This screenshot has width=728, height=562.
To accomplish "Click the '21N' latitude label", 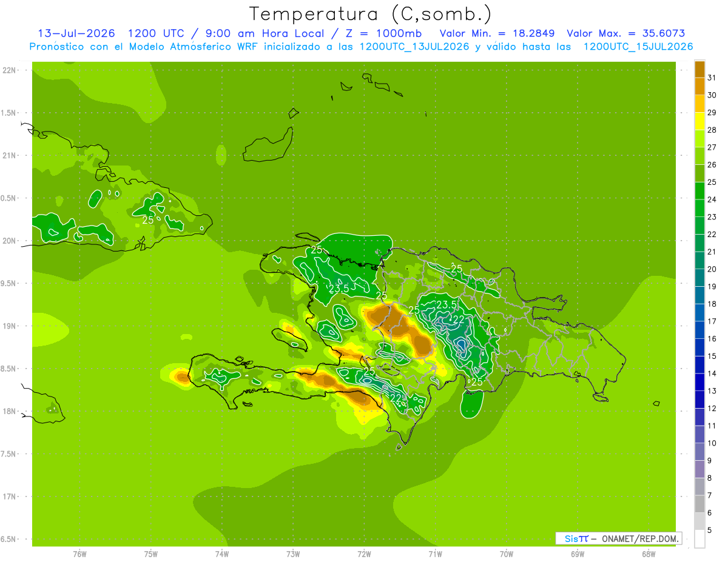I will (10, 155).
